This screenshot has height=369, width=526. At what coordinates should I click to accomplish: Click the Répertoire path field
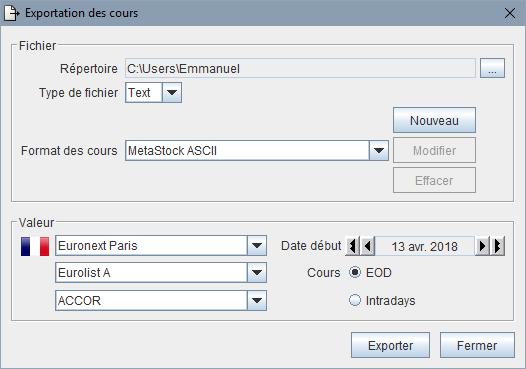[300, 68]
